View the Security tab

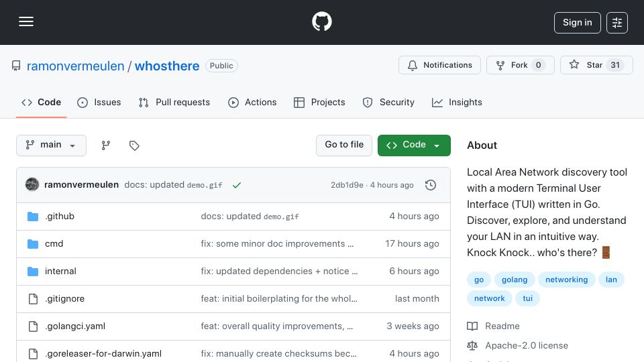pyautogui.click(x=388, y=102)
